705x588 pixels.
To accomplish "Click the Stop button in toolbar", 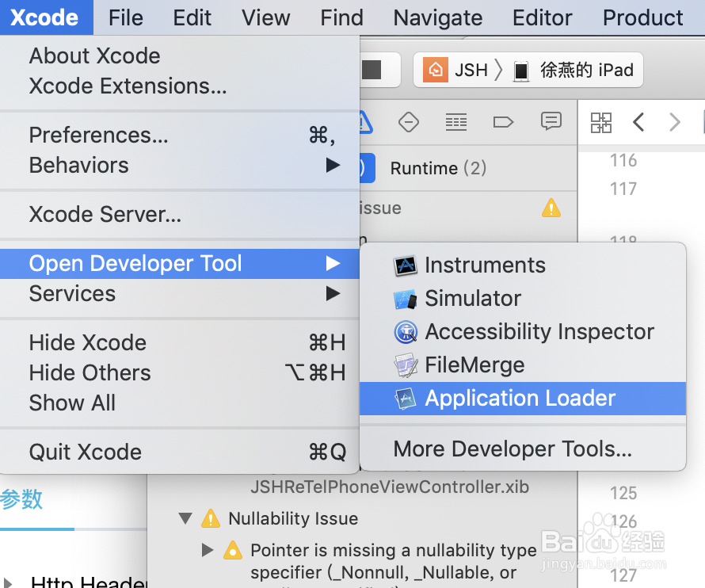I will coord(372,70).
